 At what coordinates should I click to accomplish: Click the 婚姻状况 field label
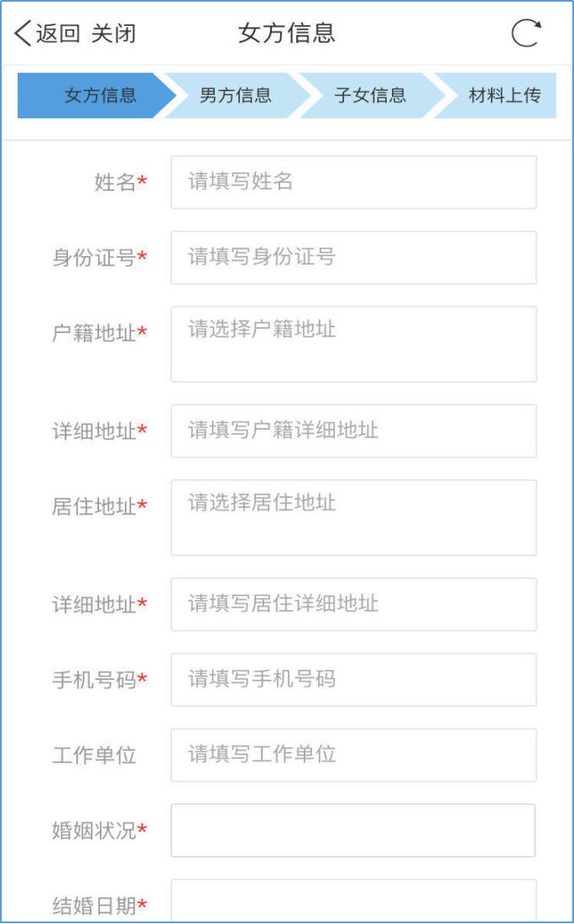click(x=93, y=831)
